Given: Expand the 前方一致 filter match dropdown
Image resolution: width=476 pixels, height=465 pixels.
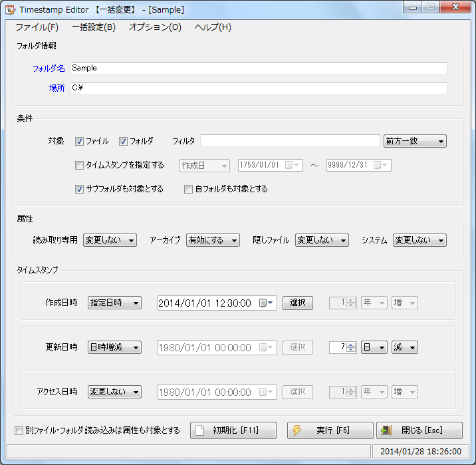Looking at the screenshot, I should [415, 141].
